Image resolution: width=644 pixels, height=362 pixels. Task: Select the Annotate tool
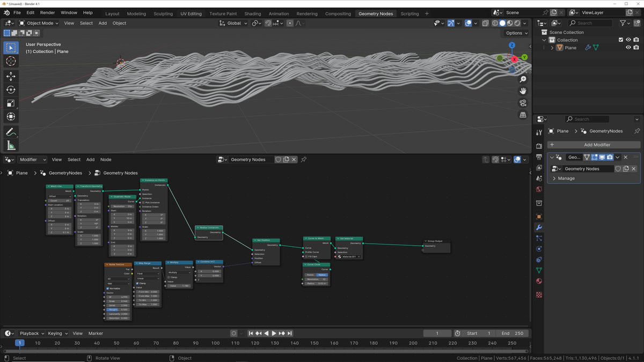click(x=11, y=131)
